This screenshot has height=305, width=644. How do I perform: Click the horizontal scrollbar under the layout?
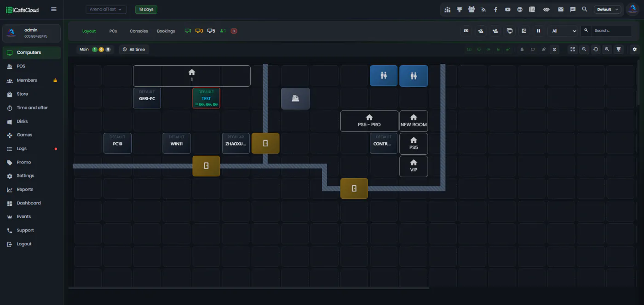(x=248, y=288)
